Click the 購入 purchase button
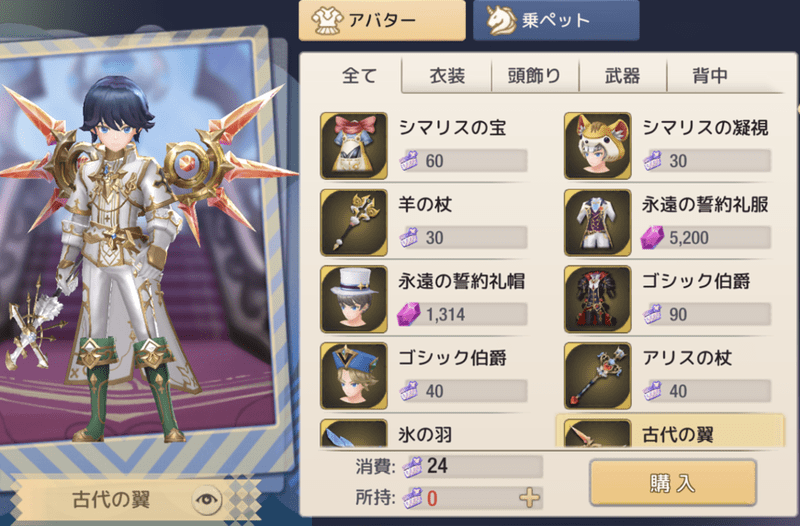This screenshot has width=800, height=526. point(673,483)
